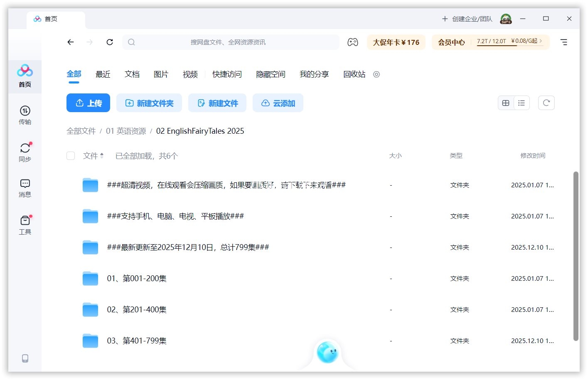Image resolution: width=588 pixels, height=380 pixels.
Task: Open the 消息 messages panel
Action: pos(25,188)
